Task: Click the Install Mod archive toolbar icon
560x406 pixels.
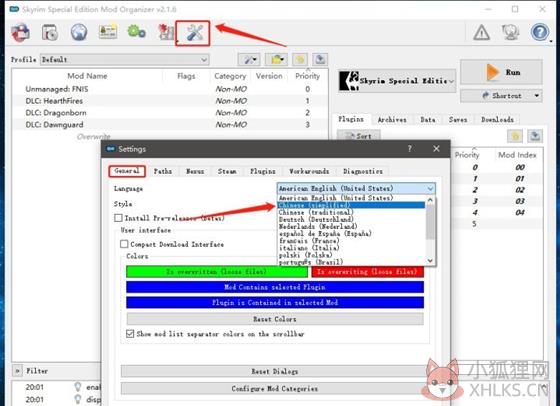Action: [x=49, y=32]
